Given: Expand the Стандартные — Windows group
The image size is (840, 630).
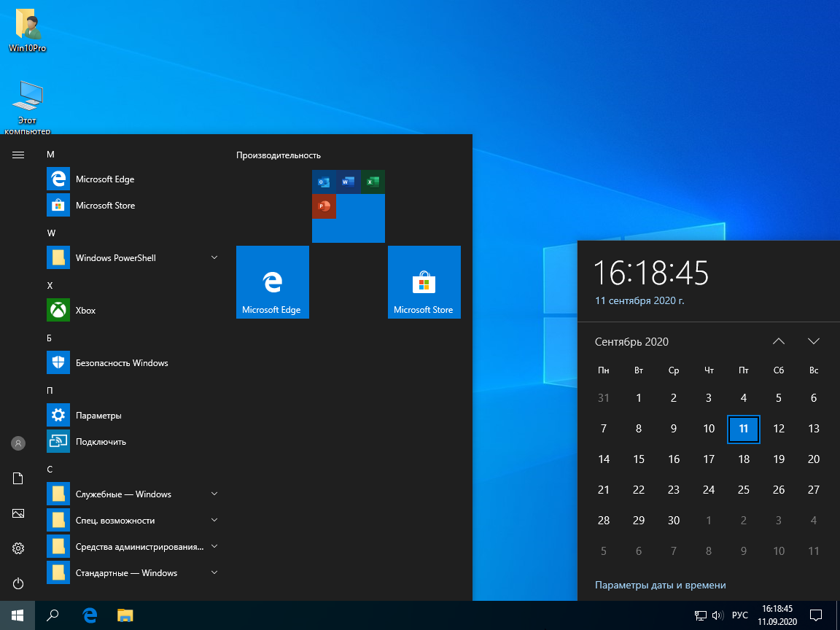Looking at the screenshot, I should click(x=214, y=572).
